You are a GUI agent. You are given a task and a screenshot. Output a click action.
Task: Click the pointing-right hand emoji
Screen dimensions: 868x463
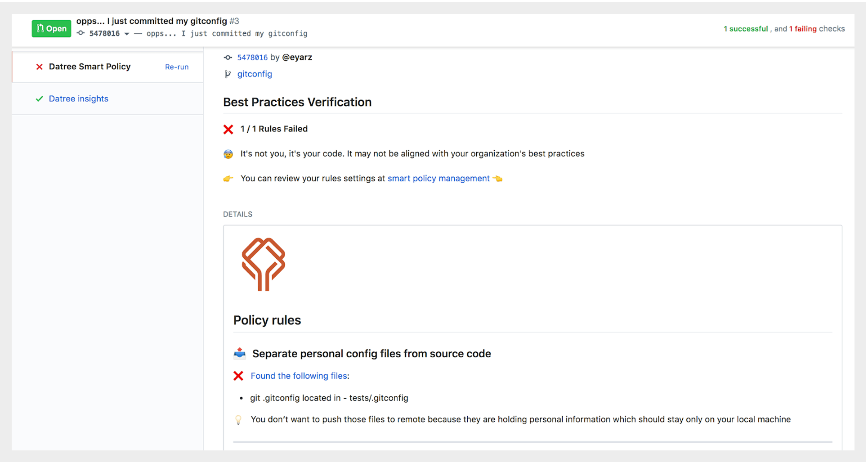(228, 179)
